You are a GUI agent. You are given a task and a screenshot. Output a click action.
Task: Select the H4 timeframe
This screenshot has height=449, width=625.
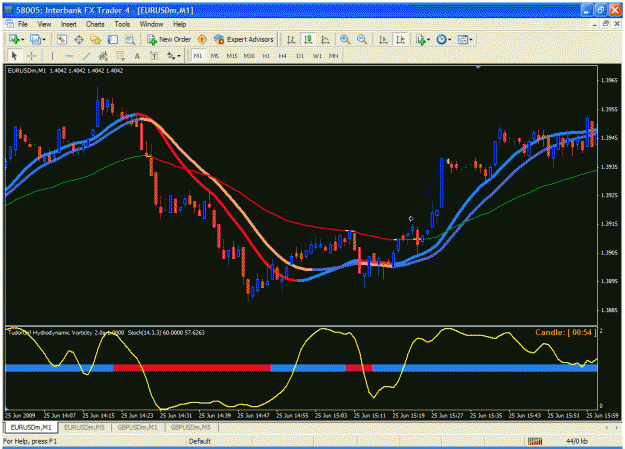[283, 56]
